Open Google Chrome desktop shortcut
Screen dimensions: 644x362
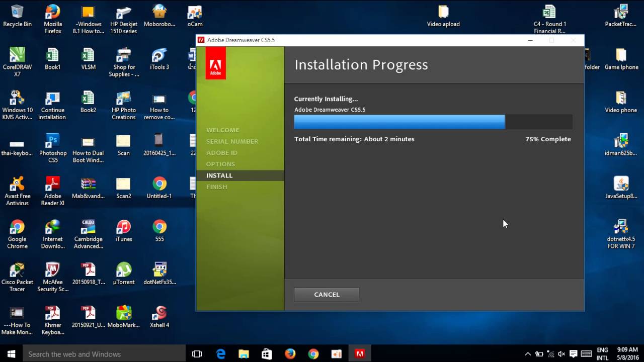(x=17, y=226)
